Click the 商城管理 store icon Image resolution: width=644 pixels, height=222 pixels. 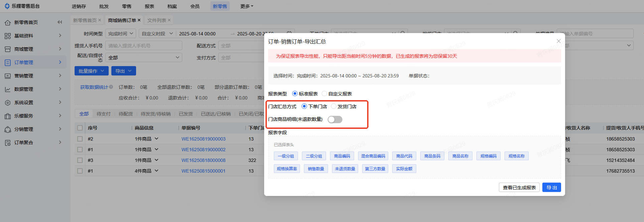[x=8, y=49]
